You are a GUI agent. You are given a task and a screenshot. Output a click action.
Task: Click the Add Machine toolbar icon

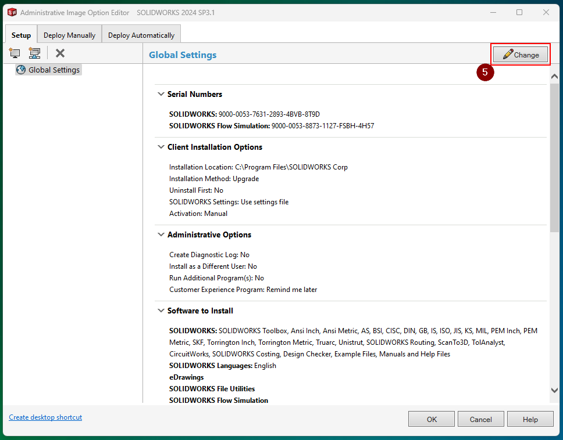pyautogui.click(x=15, y=53)
